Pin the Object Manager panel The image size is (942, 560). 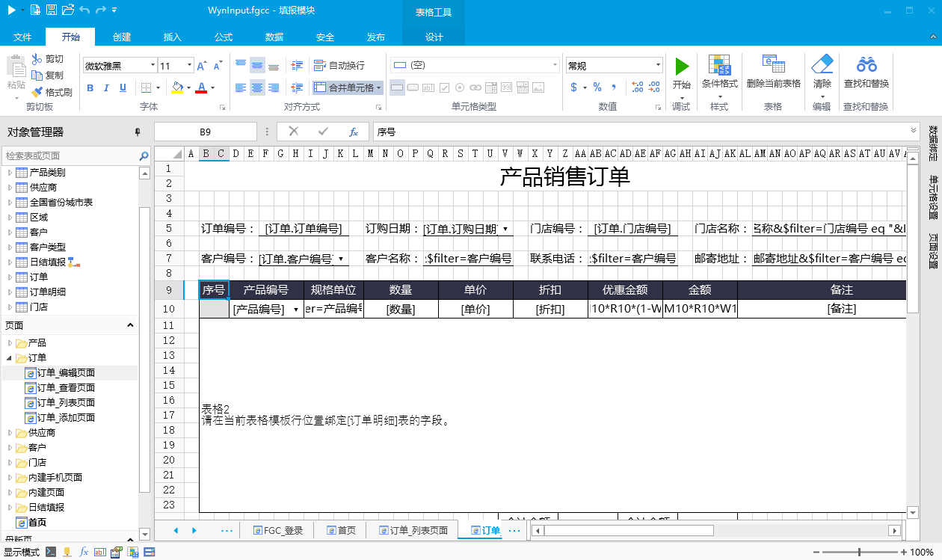pos(137,132)
